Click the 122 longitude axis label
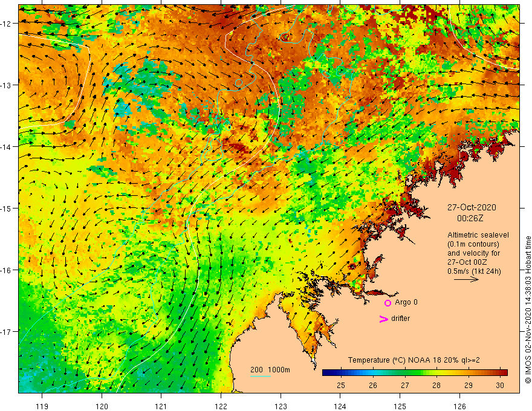This screenshot has height=411, width=532. [x=221, y=406]
